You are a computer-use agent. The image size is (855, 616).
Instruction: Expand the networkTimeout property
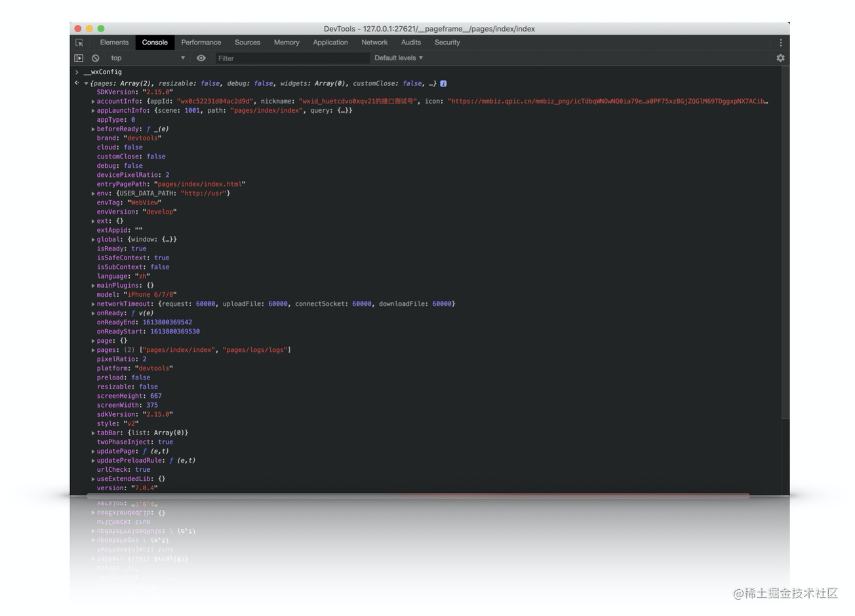tap(93, 304)
